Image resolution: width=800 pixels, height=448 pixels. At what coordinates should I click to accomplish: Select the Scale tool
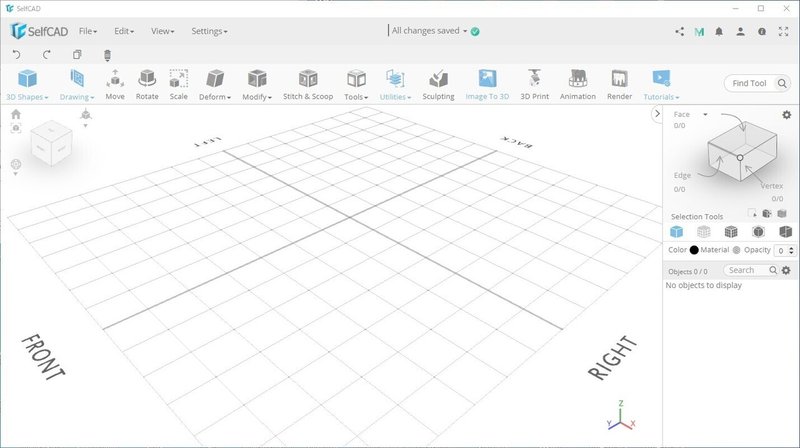[179, 85]
